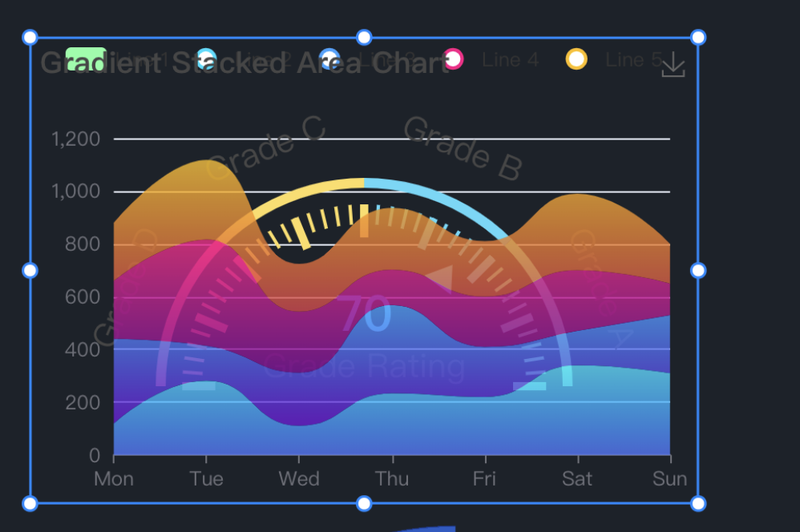Toggle the yellow Line 5 legend marker
Image resolution: width=800 pixels, height=532 pixels.
pos(576,59)
